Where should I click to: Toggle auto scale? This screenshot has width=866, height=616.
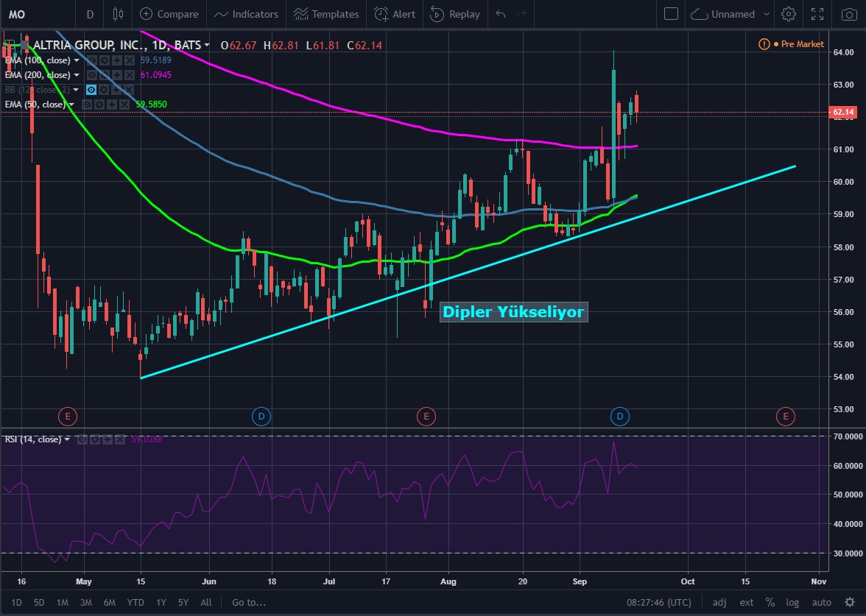click(822, 602)
